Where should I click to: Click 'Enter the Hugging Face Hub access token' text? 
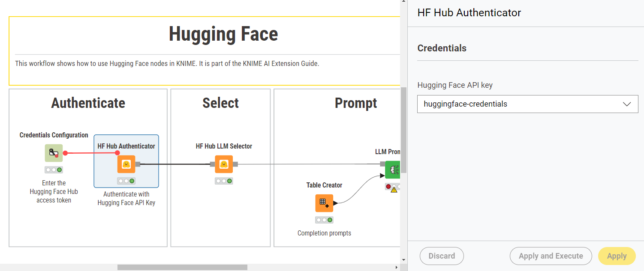54,191
